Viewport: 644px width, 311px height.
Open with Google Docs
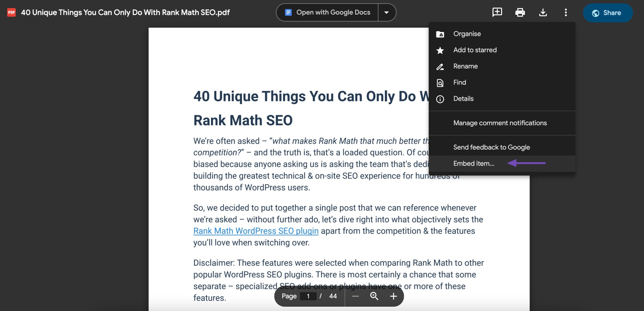tap(327, 12)
